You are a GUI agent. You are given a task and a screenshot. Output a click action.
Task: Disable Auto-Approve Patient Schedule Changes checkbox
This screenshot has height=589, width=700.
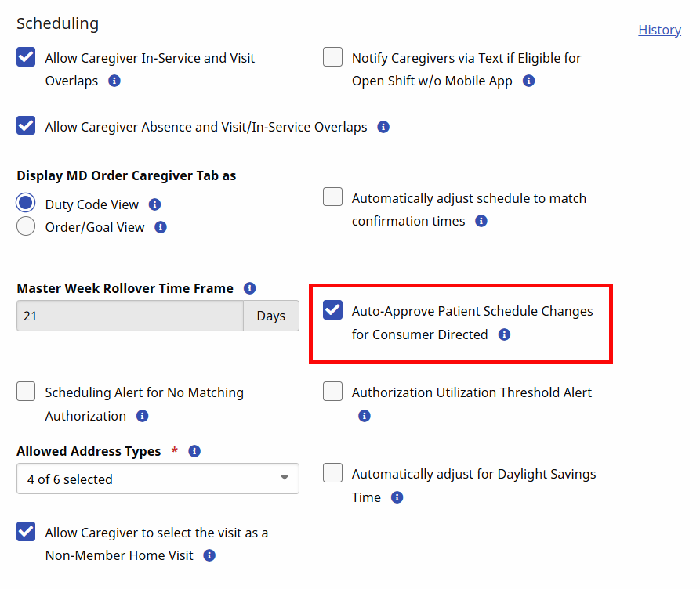coord(333,310)
